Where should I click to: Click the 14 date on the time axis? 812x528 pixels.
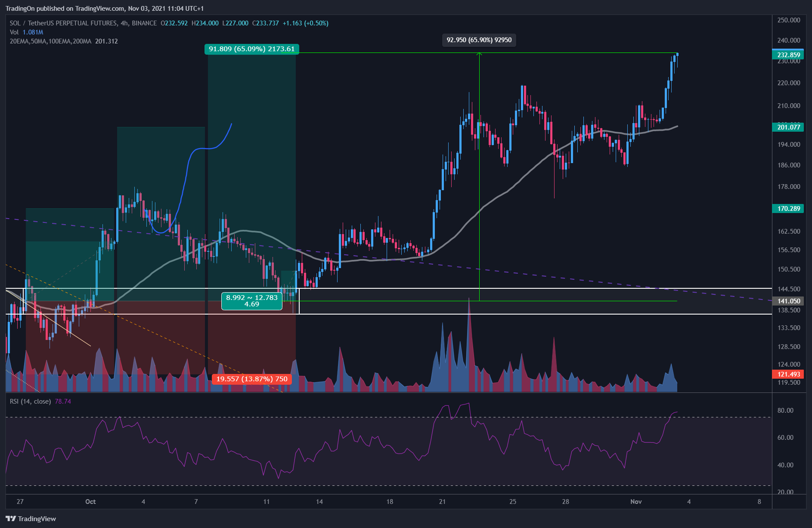click(319, 502)
